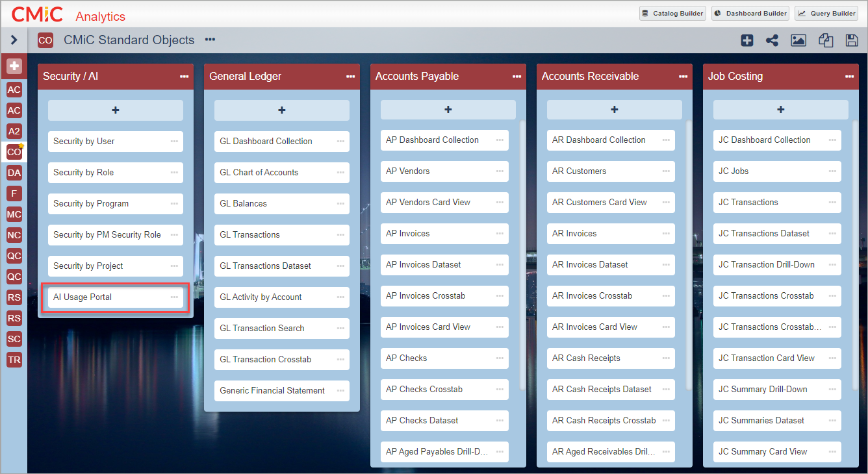The height and width of the screenshot is (474, 868).
Task: Open the Dashboard Builder
Action: coord(750,13)
